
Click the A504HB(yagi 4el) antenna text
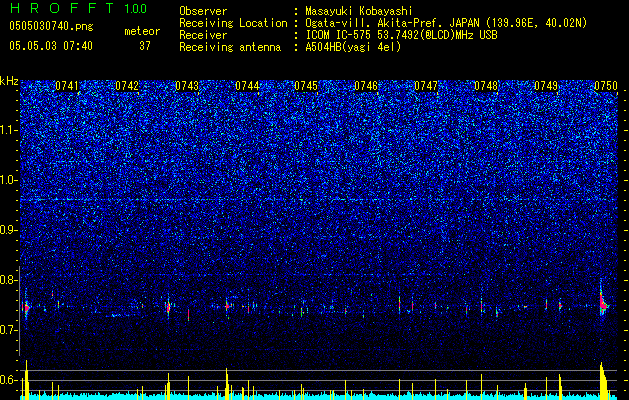pyautogui.click(x=353, y=47)
